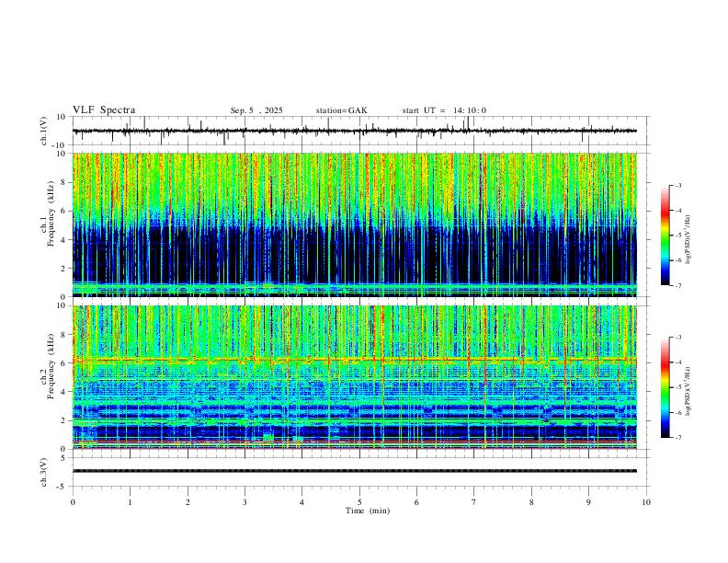Click time axis tick label "0"
Image resolution: width=728 pixels, height=563 pixels.
pos(73,502)
